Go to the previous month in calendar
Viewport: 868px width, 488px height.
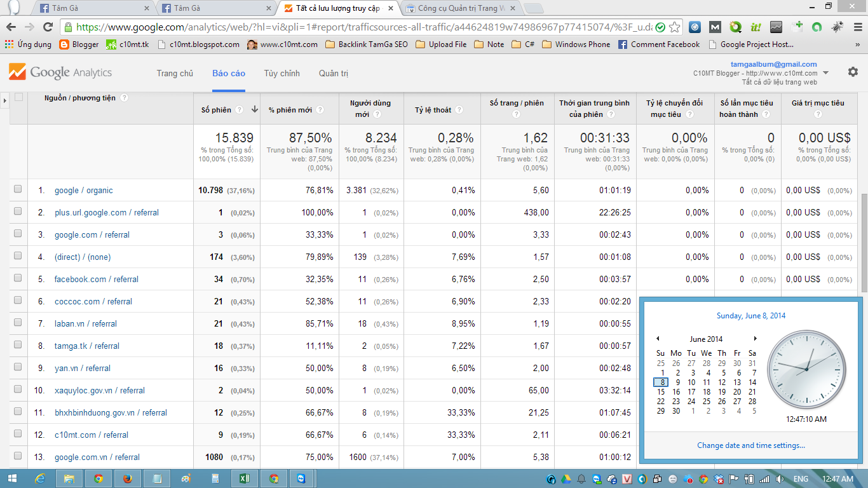click(x=658, y=339)
